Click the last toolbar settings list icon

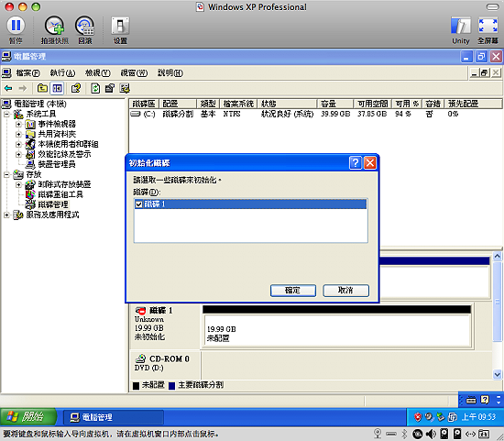[125, 88]
